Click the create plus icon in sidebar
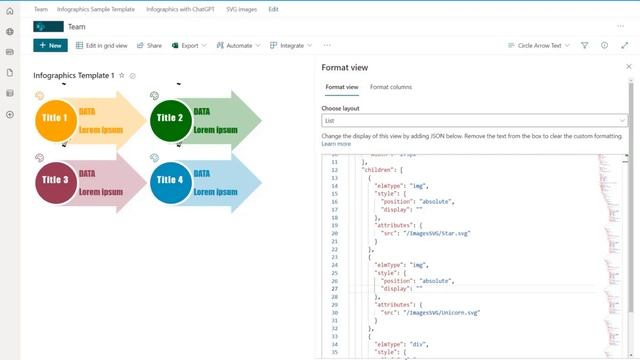This screenshot has height=360, width=640. tap(10, 115)
